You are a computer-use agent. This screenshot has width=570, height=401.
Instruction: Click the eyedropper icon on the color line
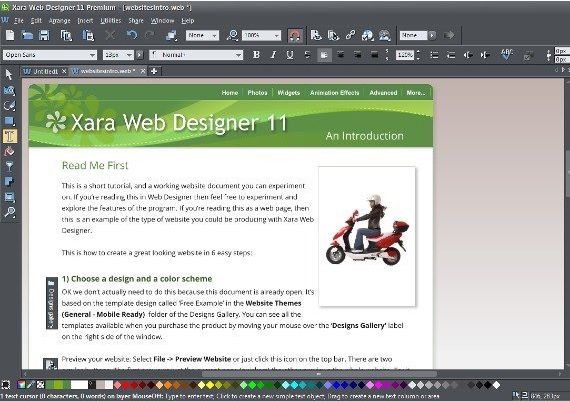tap(31, 385)
